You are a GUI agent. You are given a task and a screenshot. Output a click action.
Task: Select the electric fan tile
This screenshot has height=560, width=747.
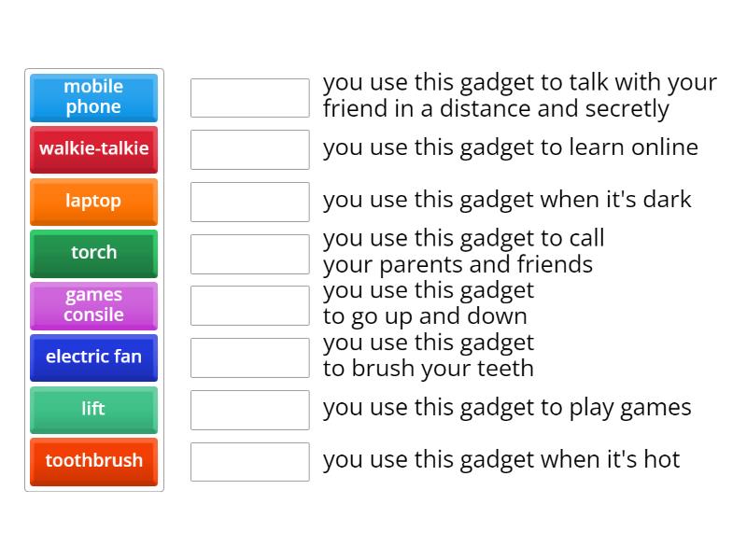pos(93,357)
